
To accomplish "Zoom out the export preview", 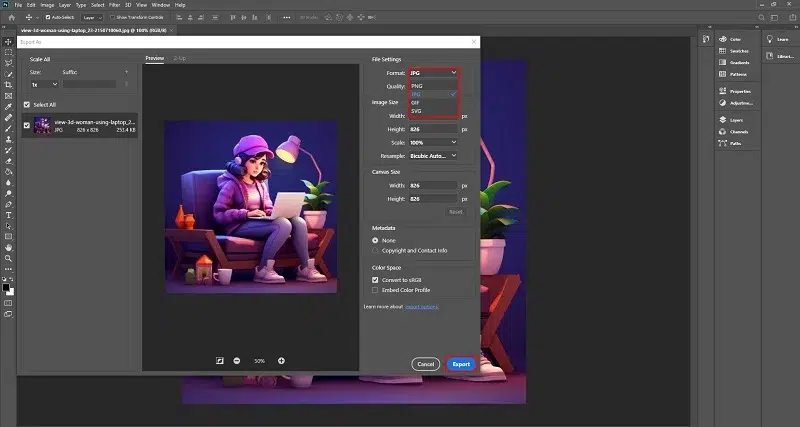I will coord(237,361).
